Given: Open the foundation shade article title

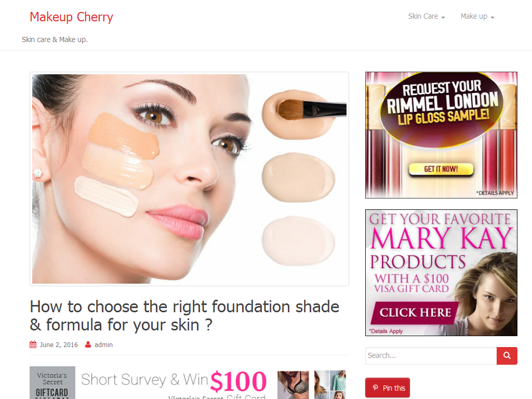Looking at the screenshot, I should tap(184, 315).
